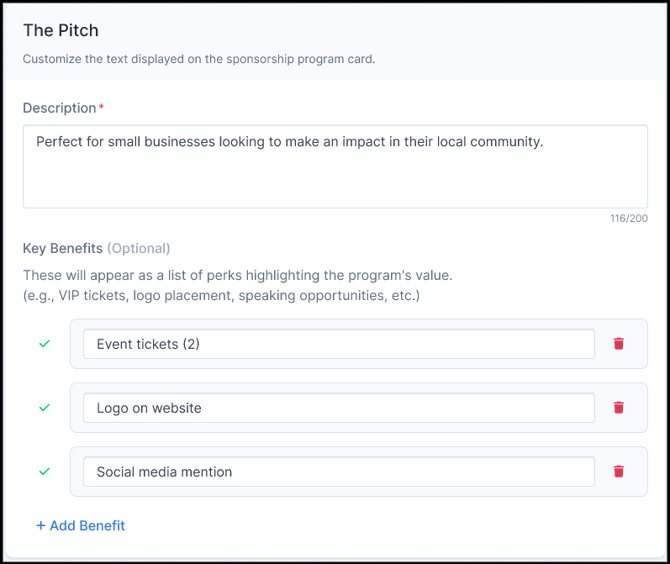Click the Event tickets benefit row container
Image resolution: width=670 pixels, height=564 pixels.
point(359,344)
